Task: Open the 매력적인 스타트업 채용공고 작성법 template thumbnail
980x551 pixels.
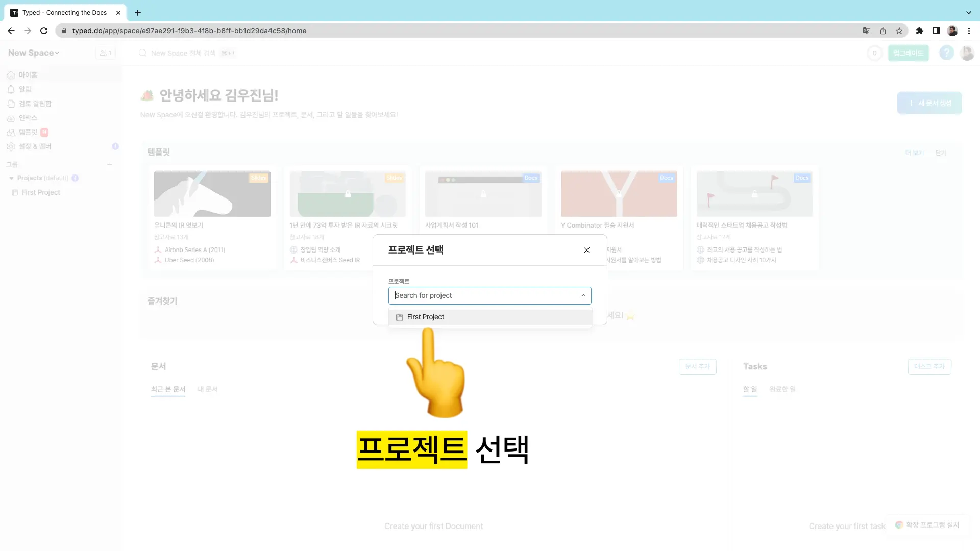Action: 754,194
